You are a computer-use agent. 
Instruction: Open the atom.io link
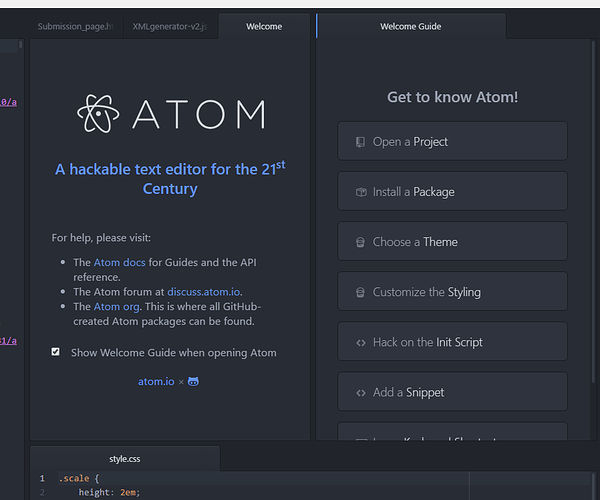[156, 381]
